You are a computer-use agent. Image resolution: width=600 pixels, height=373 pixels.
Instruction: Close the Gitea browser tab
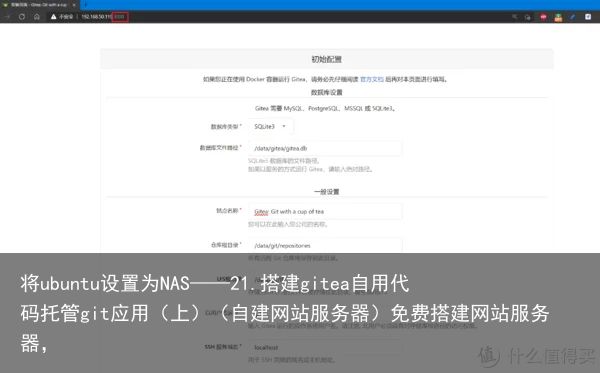coord(74,5)
